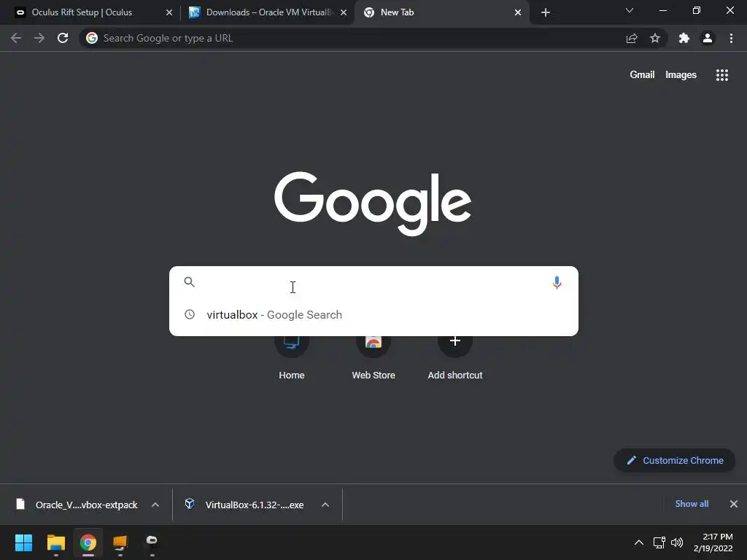747x560 pixels.
Task: Expand options for VirtualBox-6.1.32 exe download
Action: (x=325, y=505)
